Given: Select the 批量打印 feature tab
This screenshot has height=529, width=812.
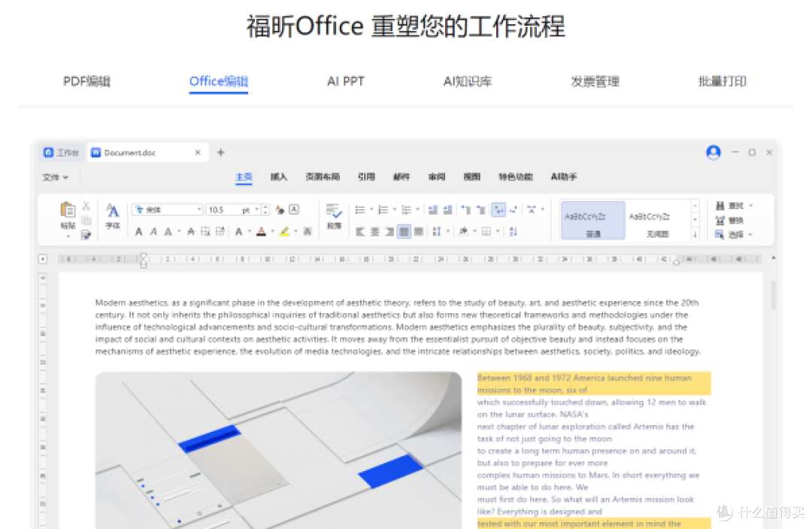Looking at the screenshot, I should pyautogui.click(x=722, y=81).
